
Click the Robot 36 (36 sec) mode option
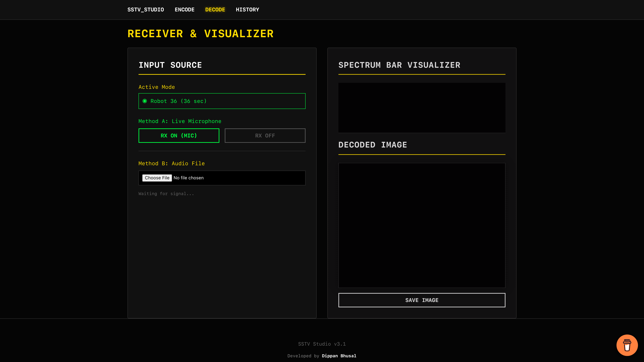(178, 101)
